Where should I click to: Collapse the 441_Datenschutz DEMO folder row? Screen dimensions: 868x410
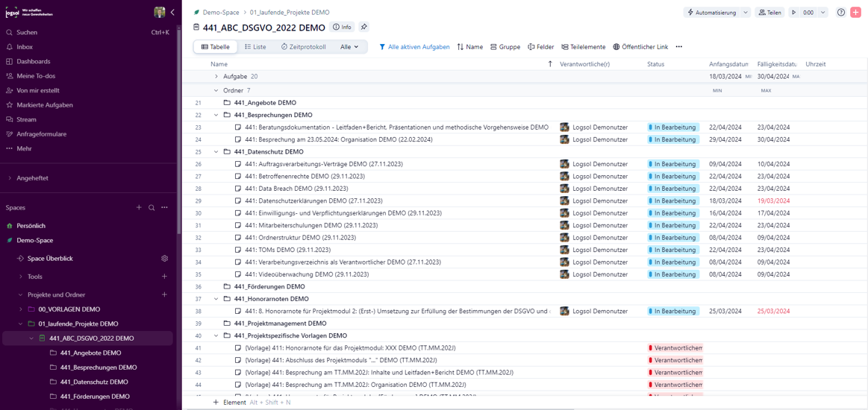[x=216, y=152]
